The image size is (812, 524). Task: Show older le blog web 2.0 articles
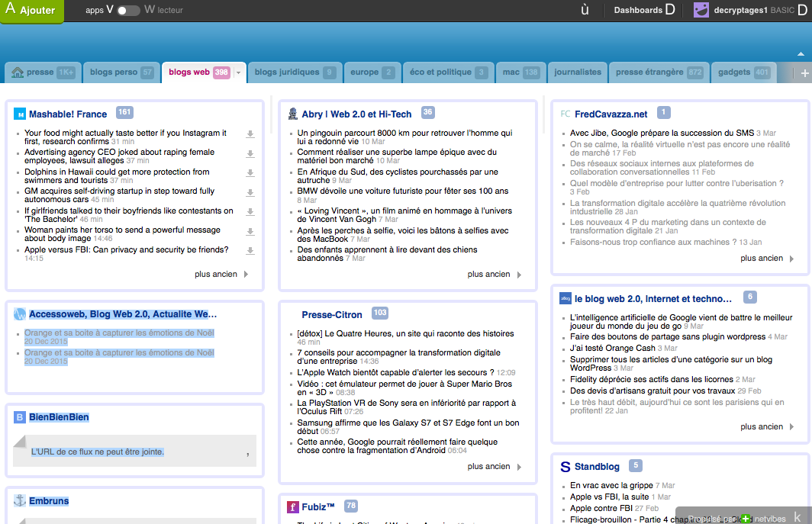click(768, 426)
